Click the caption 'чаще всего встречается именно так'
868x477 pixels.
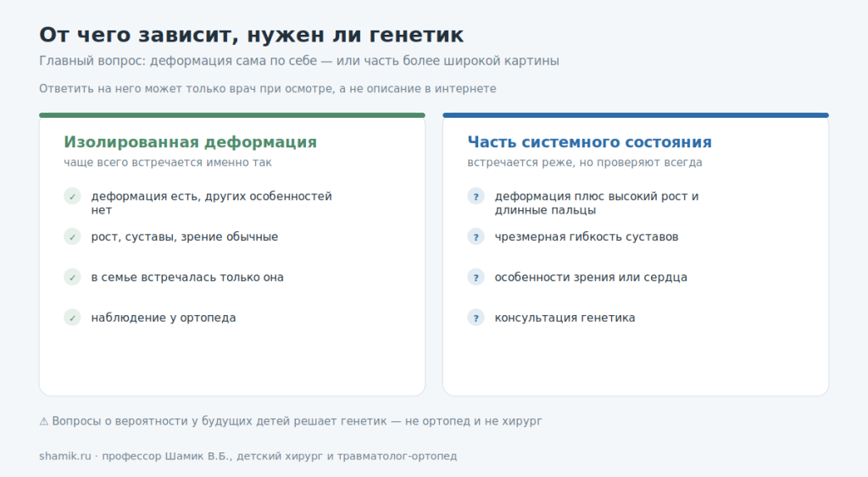[x=168, y=163]
